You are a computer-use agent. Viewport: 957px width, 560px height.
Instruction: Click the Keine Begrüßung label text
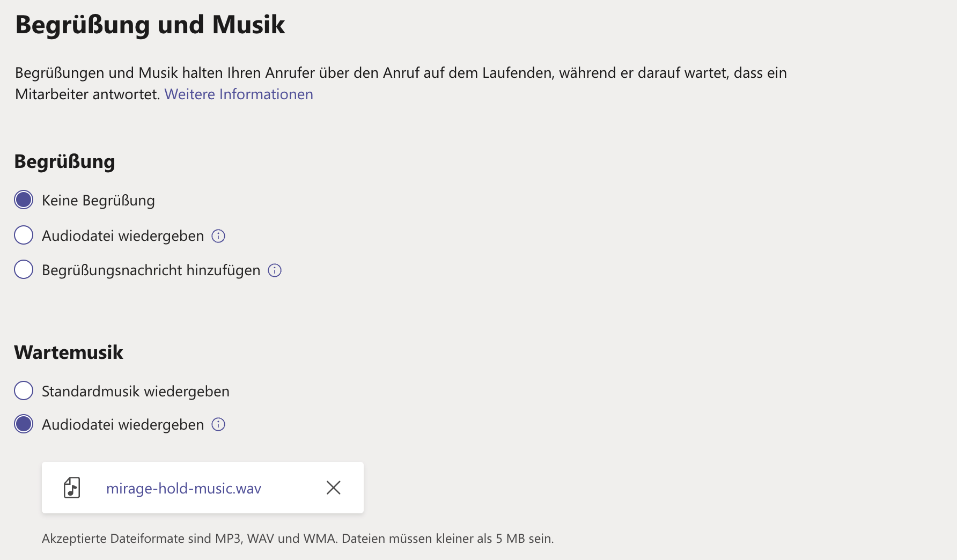pos(98,201)
